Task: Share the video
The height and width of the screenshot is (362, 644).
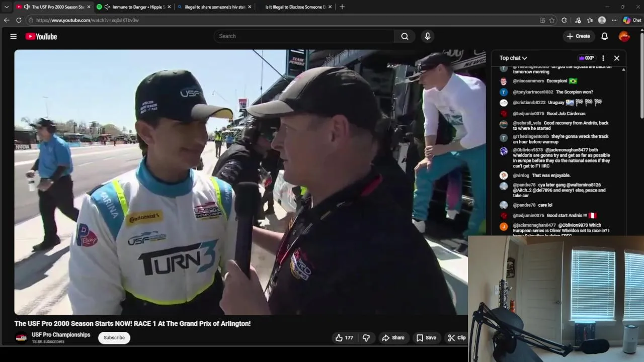Action: click(393, 338)
